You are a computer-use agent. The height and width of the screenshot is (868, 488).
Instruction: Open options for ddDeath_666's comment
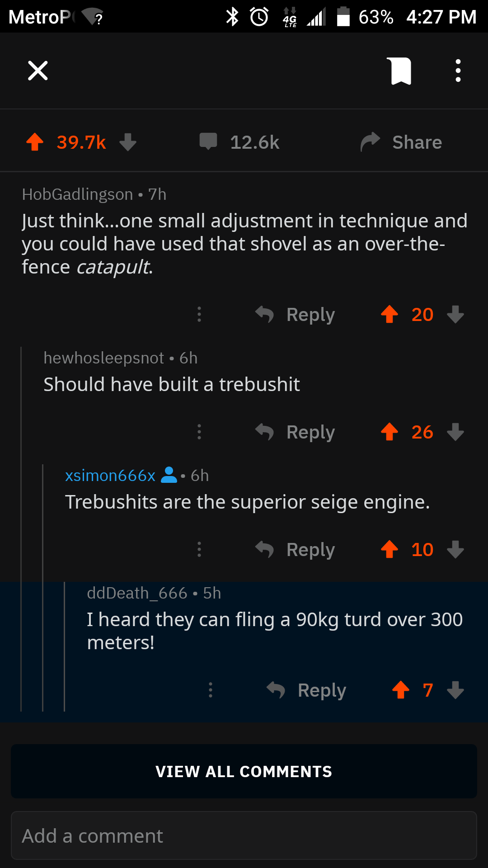[x=210, y=690]
